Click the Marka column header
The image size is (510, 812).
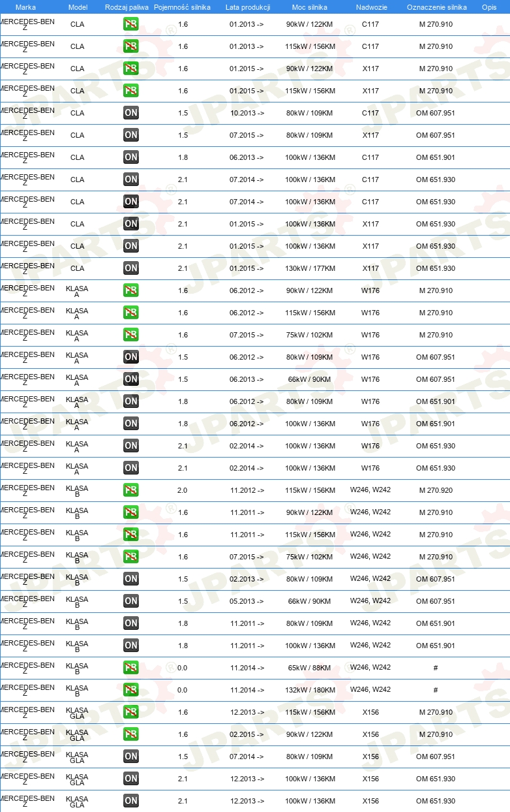[x=25, y=7]
